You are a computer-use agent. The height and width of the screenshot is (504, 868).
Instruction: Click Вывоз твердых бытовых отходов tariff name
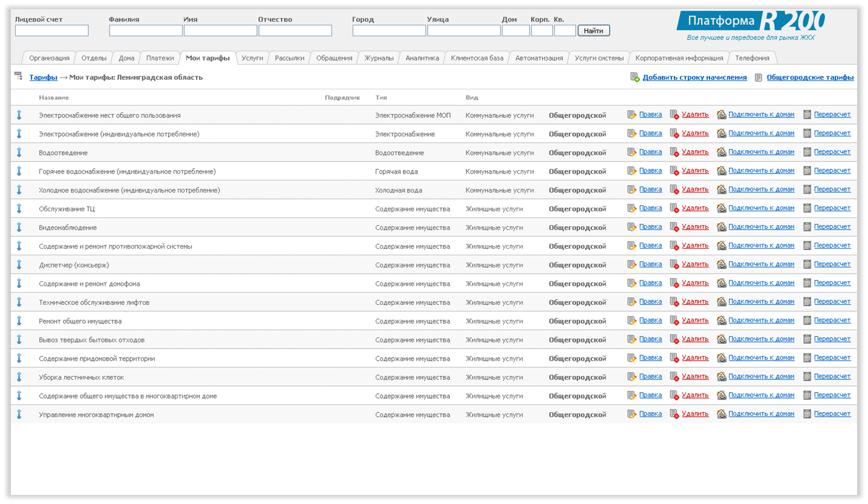(x=92, y=340)
